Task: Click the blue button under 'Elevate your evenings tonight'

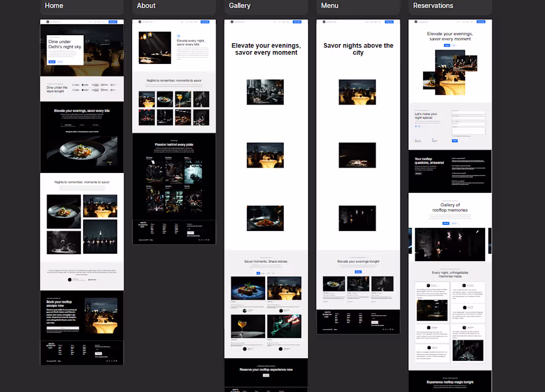Action: tap(358, 272)
